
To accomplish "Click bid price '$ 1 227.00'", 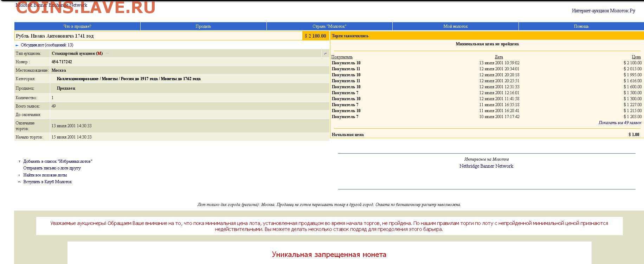I will click(x=632, y=105).
